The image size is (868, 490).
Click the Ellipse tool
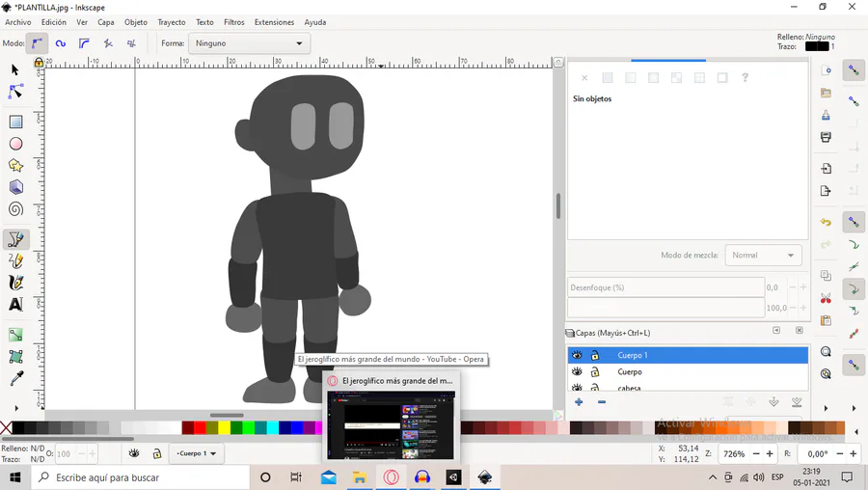pyautogui.click(x=15, y=144)
